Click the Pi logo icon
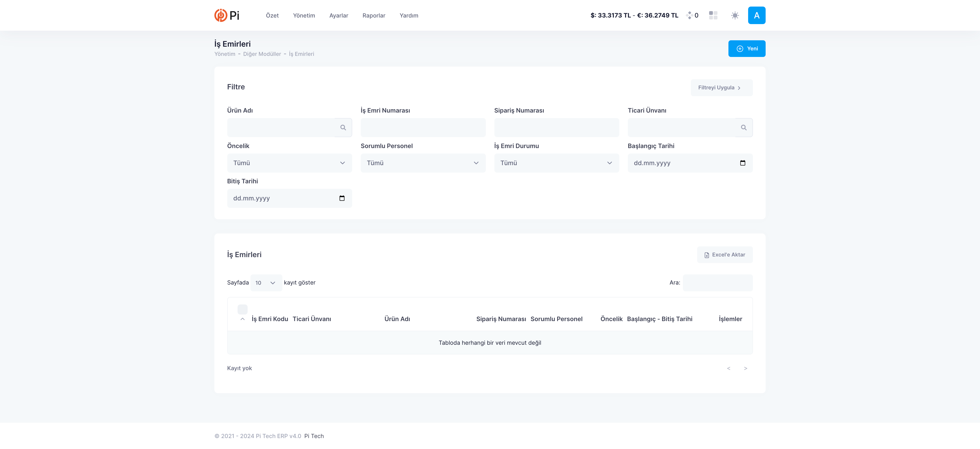This screenshot has width=980, height=449. [221, 15]
